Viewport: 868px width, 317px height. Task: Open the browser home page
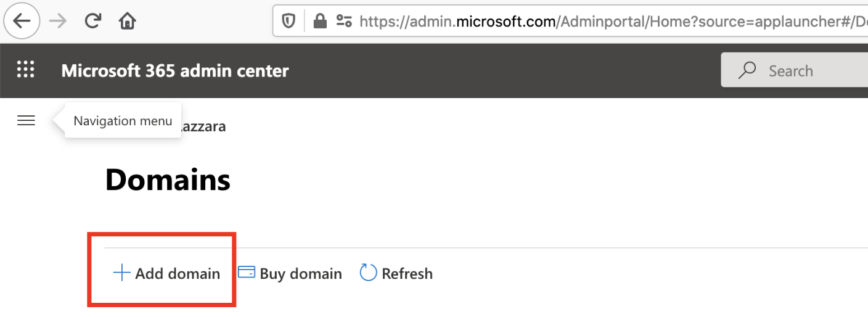pyautogui.click(x=127, y=22)
